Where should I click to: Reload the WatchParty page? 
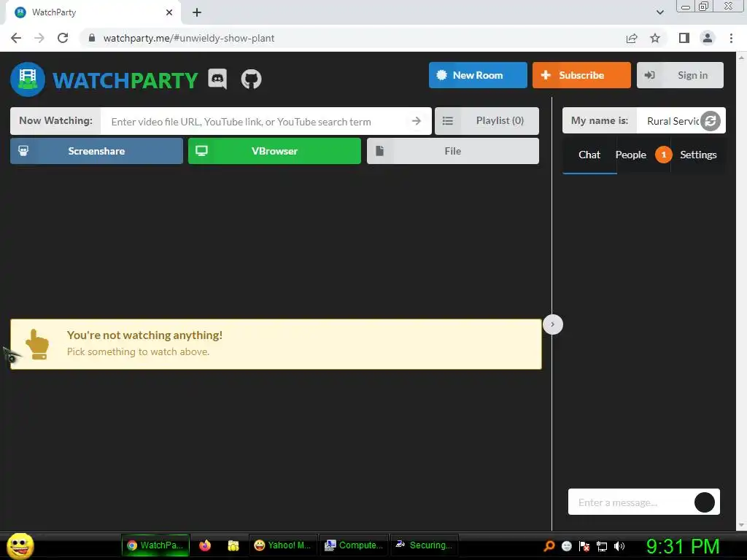pyautogui.click(x=63, y=38)
